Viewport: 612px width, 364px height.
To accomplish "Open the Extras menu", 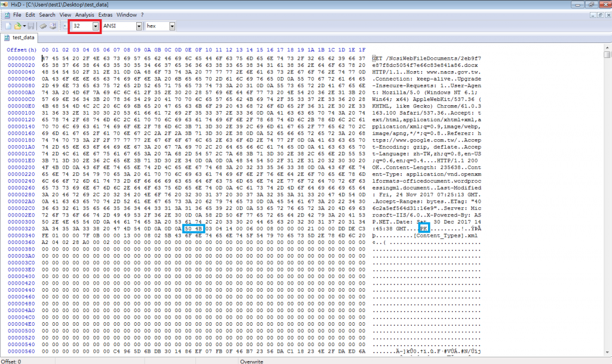I will 105,15.
